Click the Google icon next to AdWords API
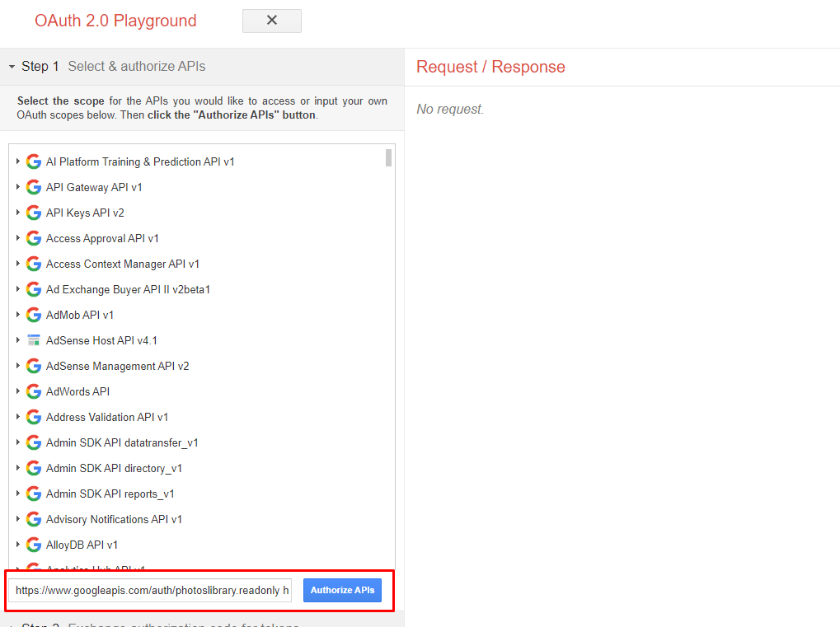840x627 pixels. tap(33, 391)
